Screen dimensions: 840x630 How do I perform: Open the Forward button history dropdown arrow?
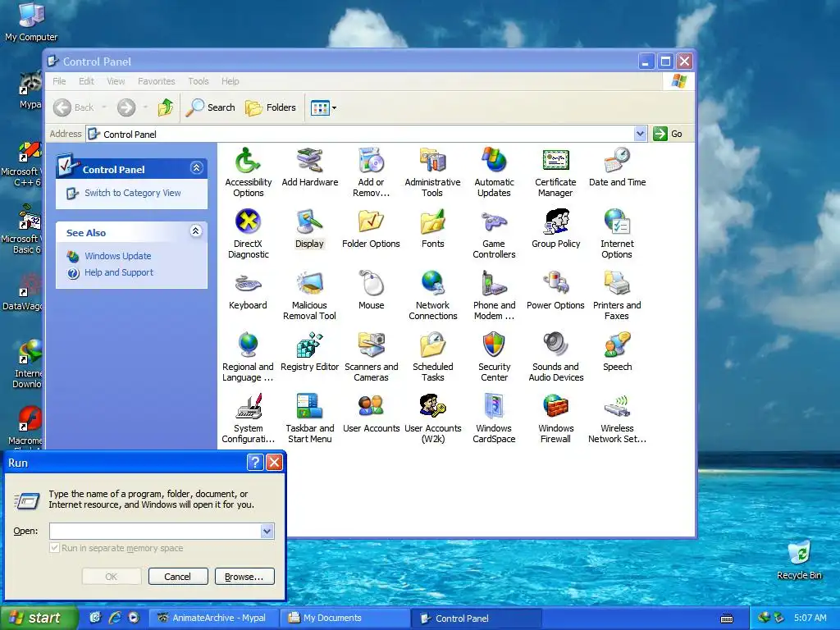[144, 107]
